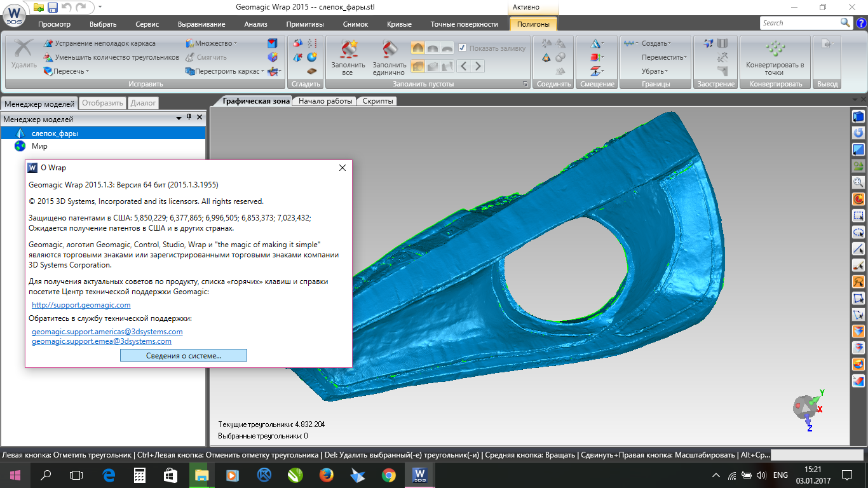Open Firefox from the taskbar
Image resolution: width=868 pixels, height=488 pixels.
327,475
